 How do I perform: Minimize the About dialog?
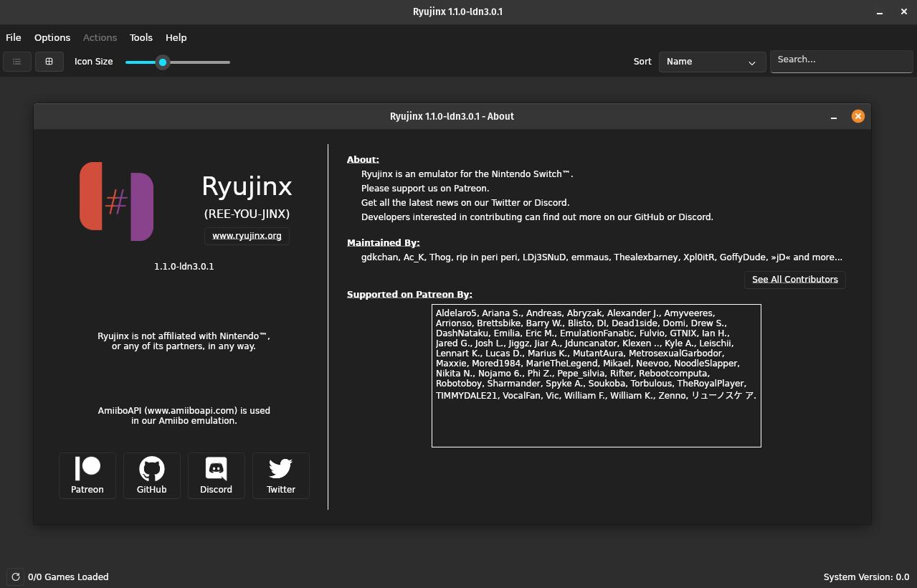pyautogui.click(x=834, y=117)
